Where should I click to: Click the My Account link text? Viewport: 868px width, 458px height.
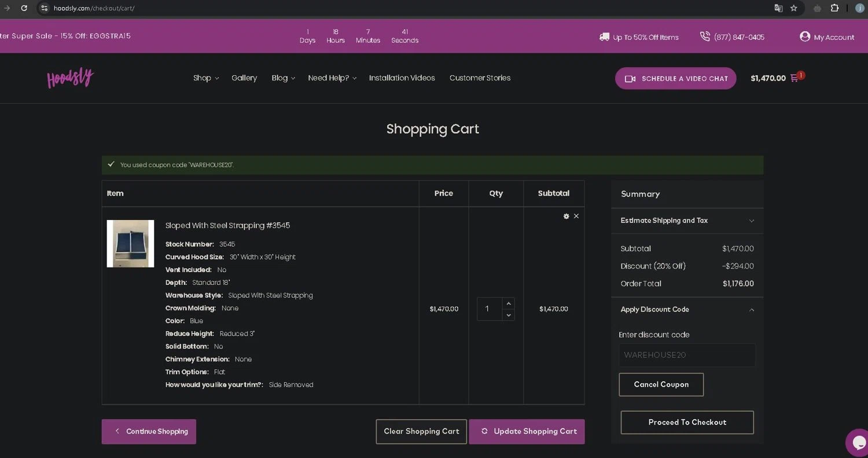tap(834, 37)
